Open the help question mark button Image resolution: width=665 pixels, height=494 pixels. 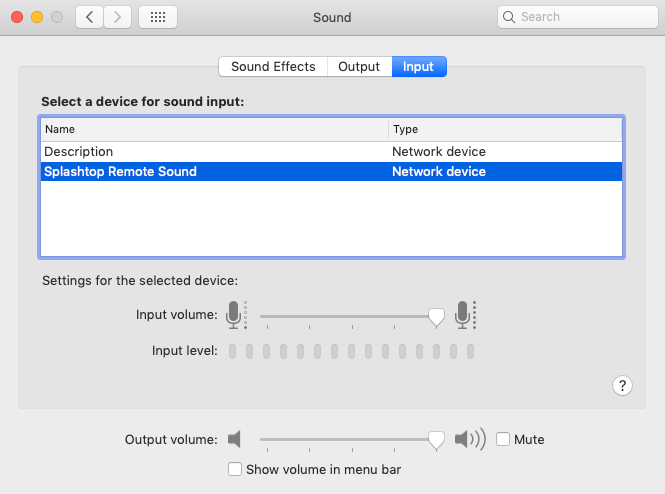[x=622, y=385]
